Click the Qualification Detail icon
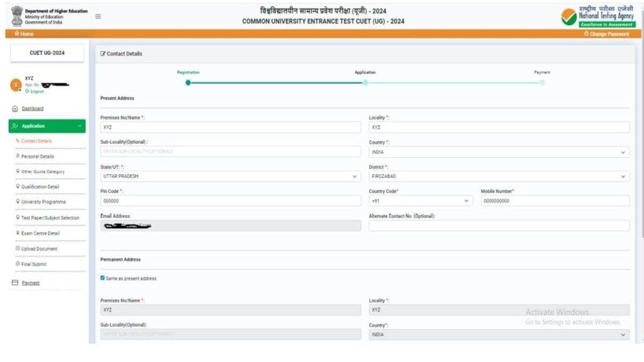644x362 pixels. click(x=18, y=186)
